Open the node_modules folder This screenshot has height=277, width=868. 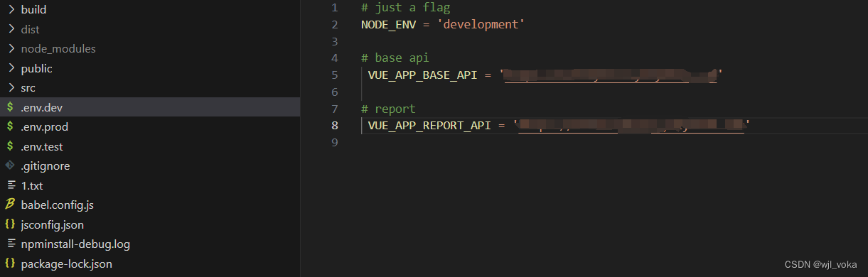(58, 49)
